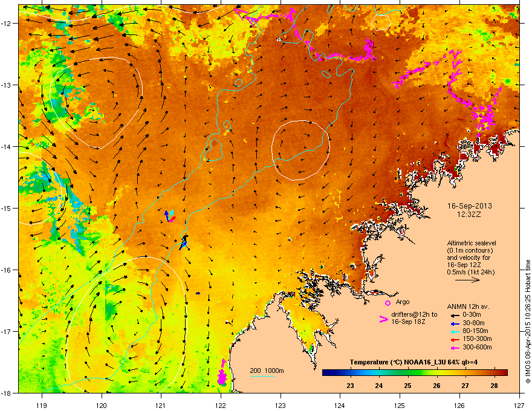The width and height of the screenshot is (532, 411).
Task: Click the '0.5m/s (1kt 24h)' scale text
Action: tap(470, 273)
